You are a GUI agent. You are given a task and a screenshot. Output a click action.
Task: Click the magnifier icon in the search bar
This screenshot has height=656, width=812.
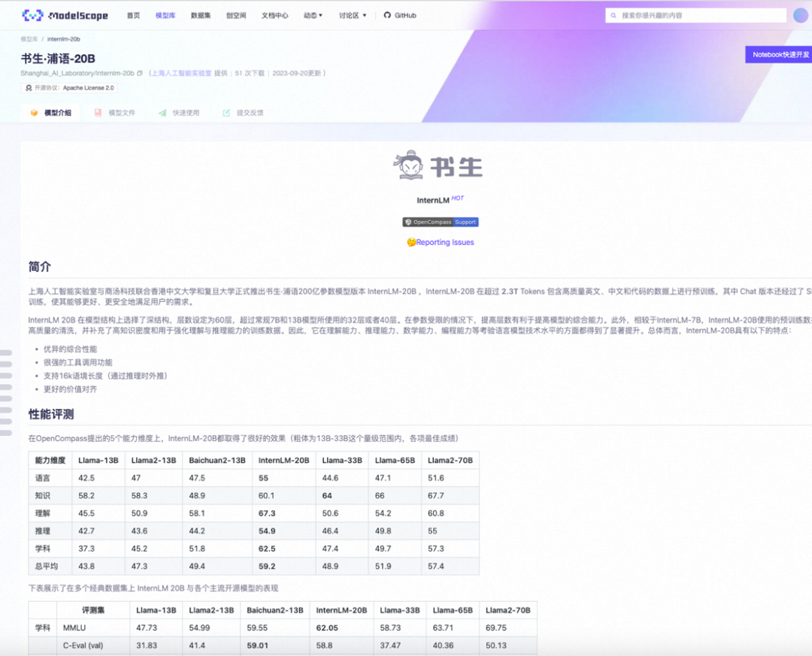click(614, 14)
